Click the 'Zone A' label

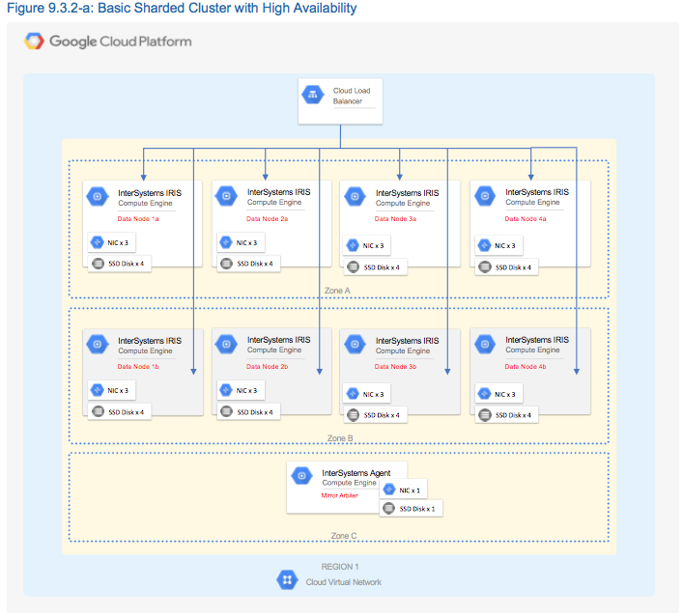(337, 291)
